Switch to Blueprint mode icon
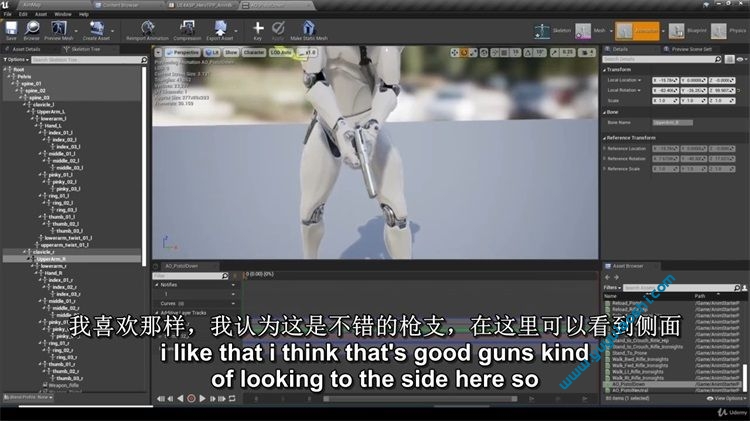 point(676,31)
